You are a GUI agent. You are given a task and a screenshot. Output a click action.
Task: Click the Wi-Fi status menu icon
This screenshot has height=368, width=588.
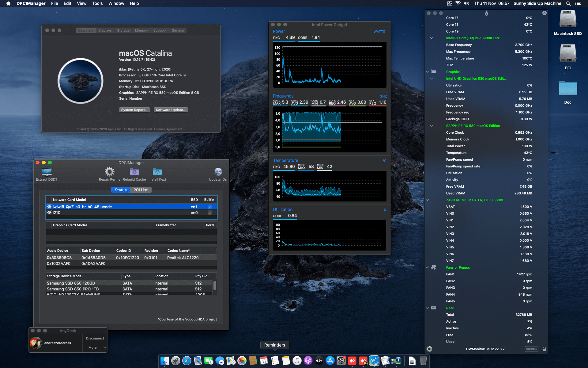click(458, 3)
